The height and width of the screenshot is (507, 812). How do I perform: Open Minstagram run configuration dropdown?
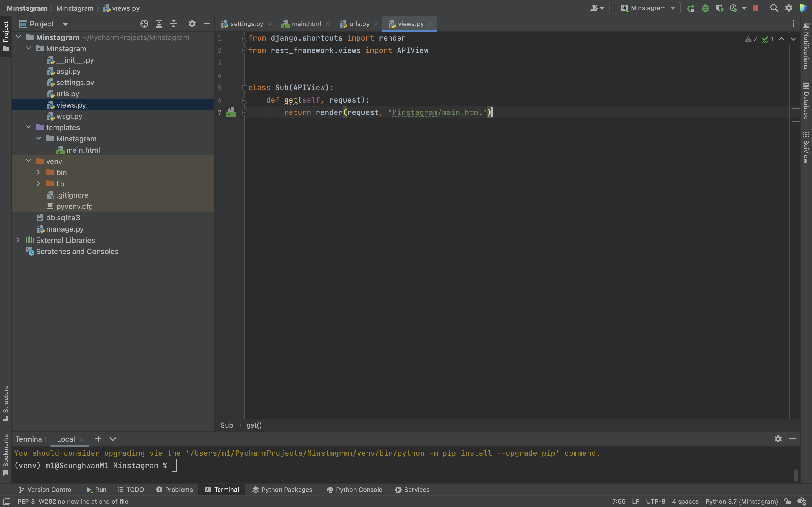point(647,8)
